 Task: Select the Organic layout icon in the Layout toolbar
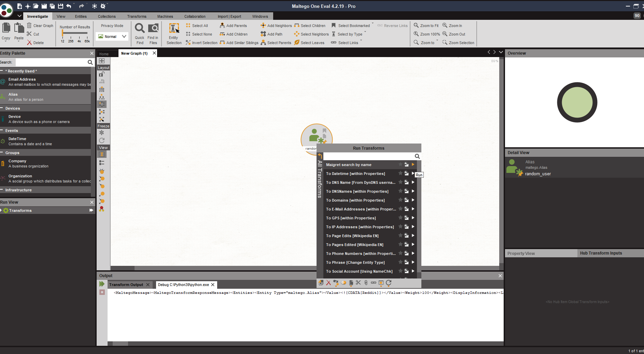[102, 112]
